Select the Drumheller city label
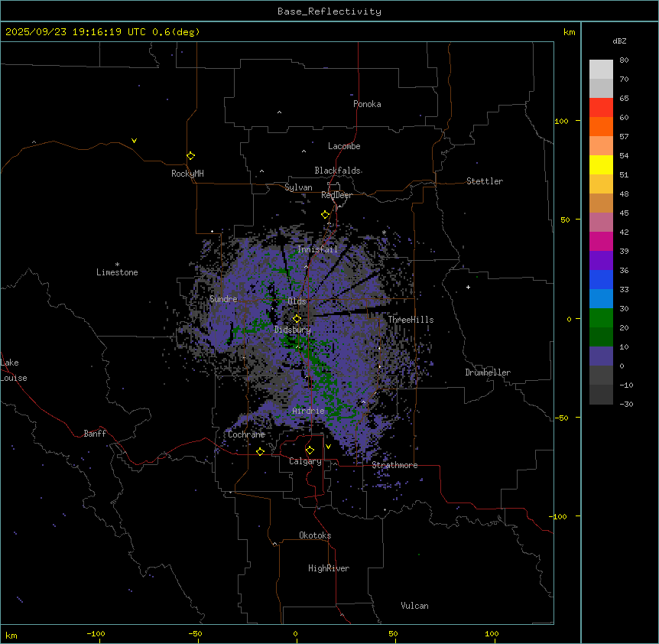 [x=487, y=372]
